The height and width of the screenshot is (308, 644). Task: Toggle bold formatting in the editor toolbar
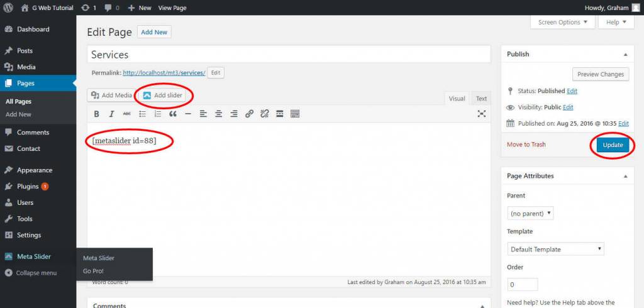(x=97, y=114)
